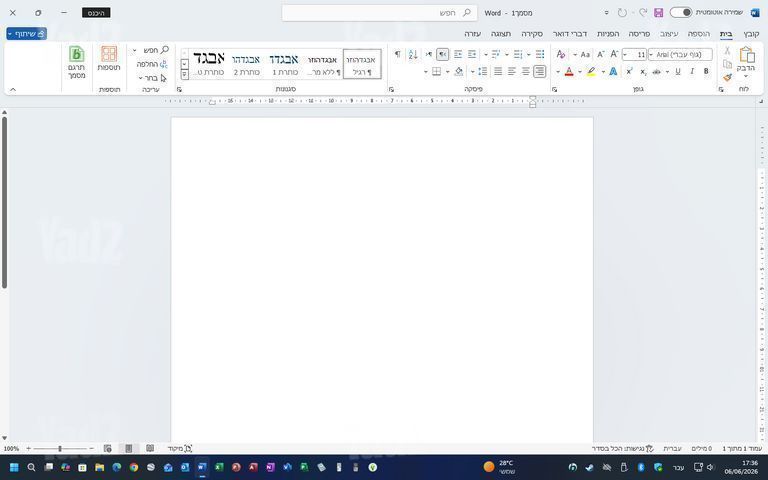Switch to the הוספה (Insert) tab
Screen dimensions: 768x480
[x=698, y=34]
